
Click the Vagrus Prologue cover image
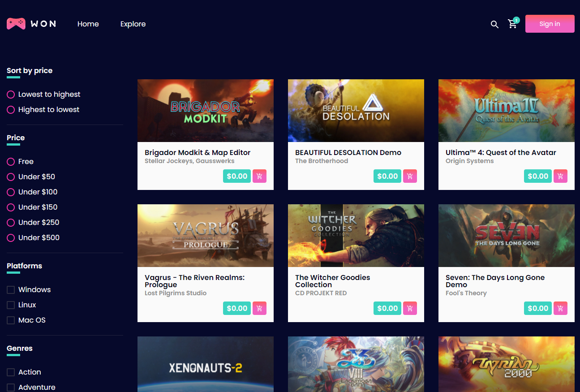click(x=206, y=236)
